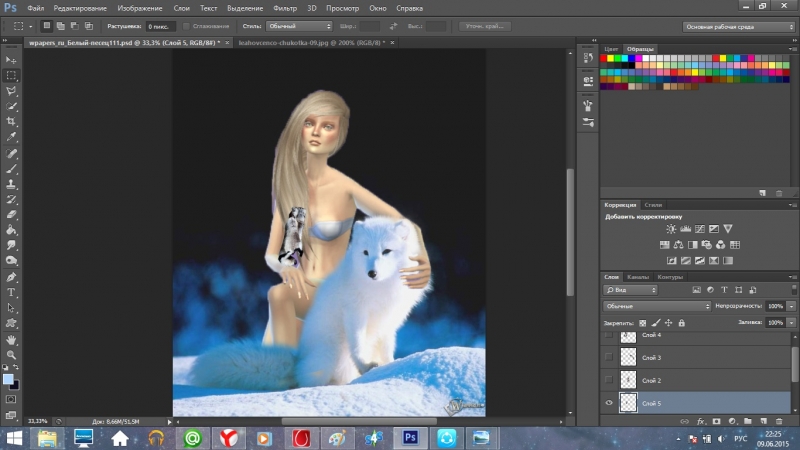
Task: Select the Clone Stamp tool
Action: pos(11,184)
